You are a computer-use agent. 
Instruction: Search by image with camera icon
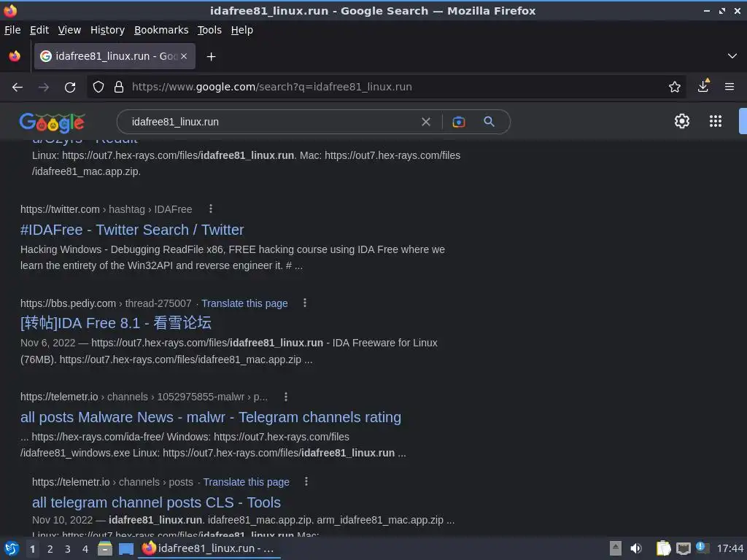pyautogui.click(x=458, y=122)
